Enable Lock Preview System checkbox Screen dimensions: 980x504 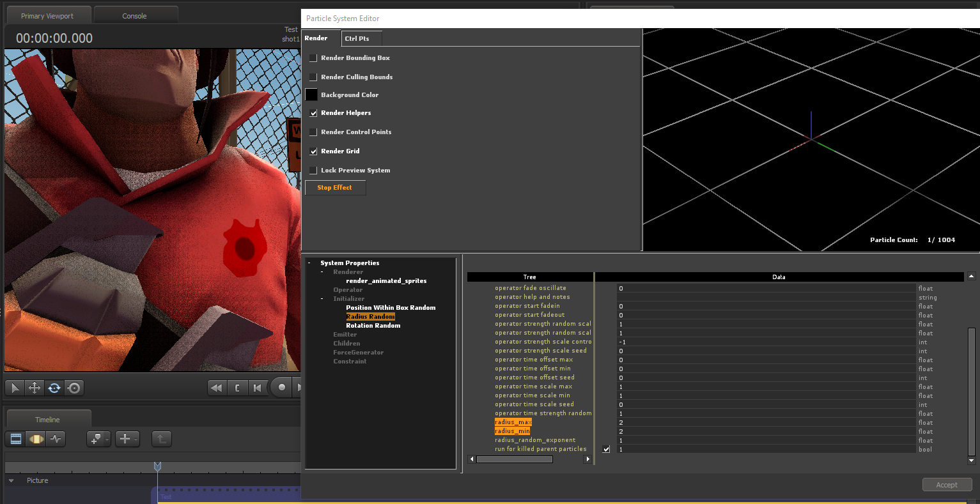click(x=313, y=171)
